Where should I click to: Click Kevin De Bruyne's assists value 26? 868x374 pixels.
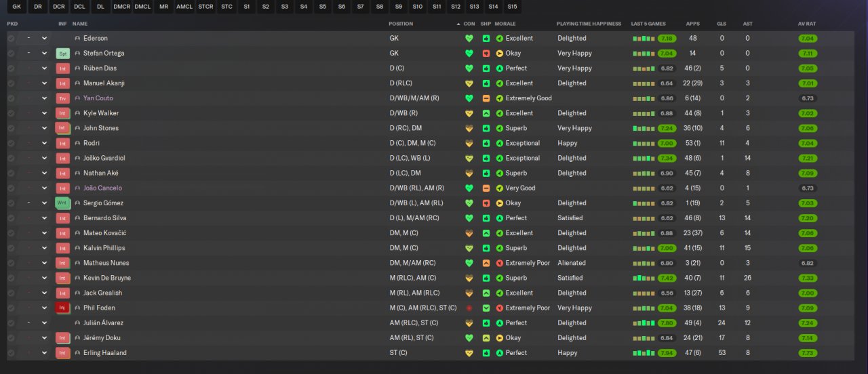tap(747, 278)
